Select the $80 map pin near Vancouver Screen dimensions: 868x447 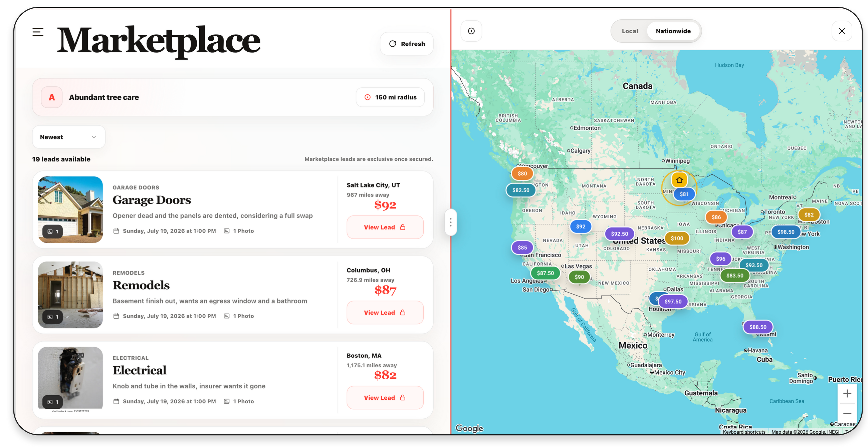point(522,174)
